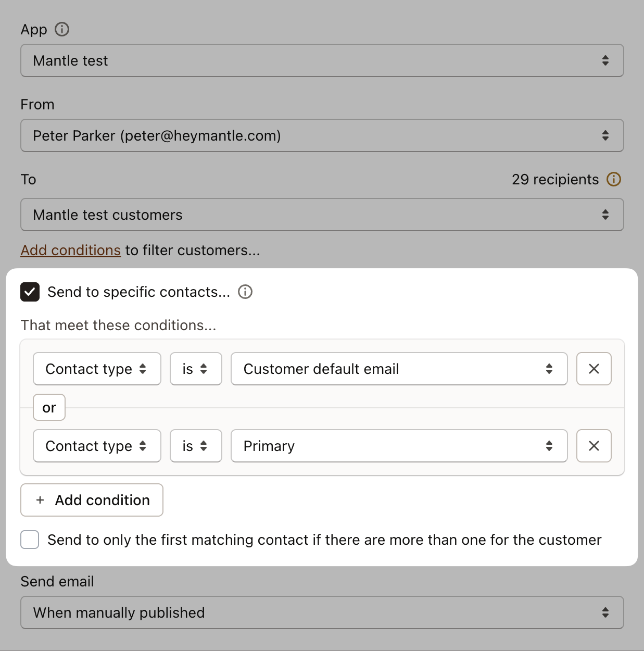The image size is (644, 651).
Task: Open the Customer default email value dropdown
Action: point(399,369)
